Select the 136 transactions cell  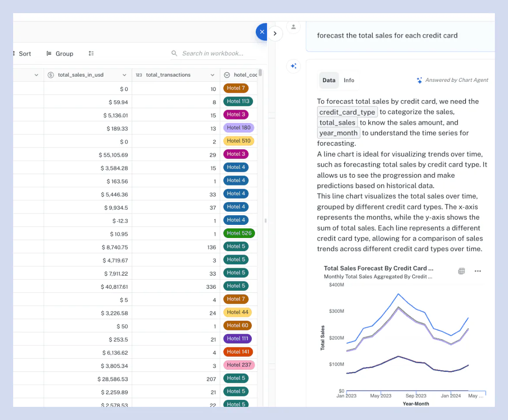pos(176,248)
